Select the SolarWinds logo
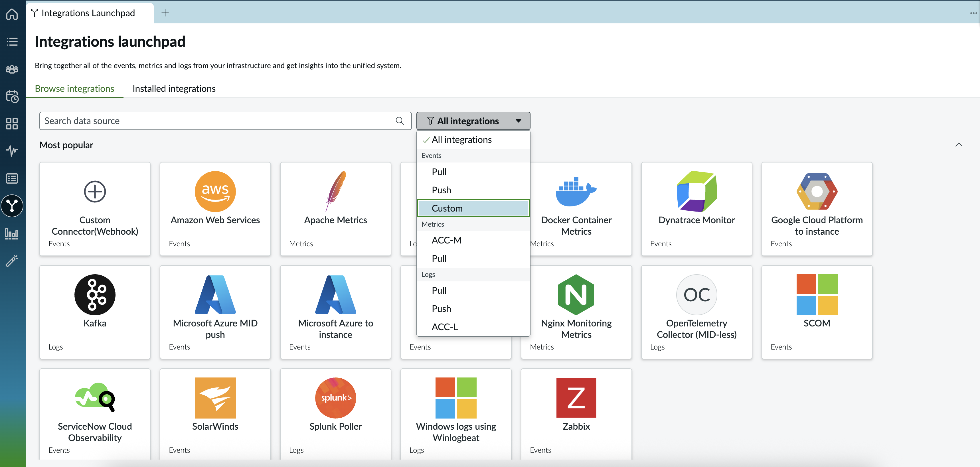 coord(215,398)
